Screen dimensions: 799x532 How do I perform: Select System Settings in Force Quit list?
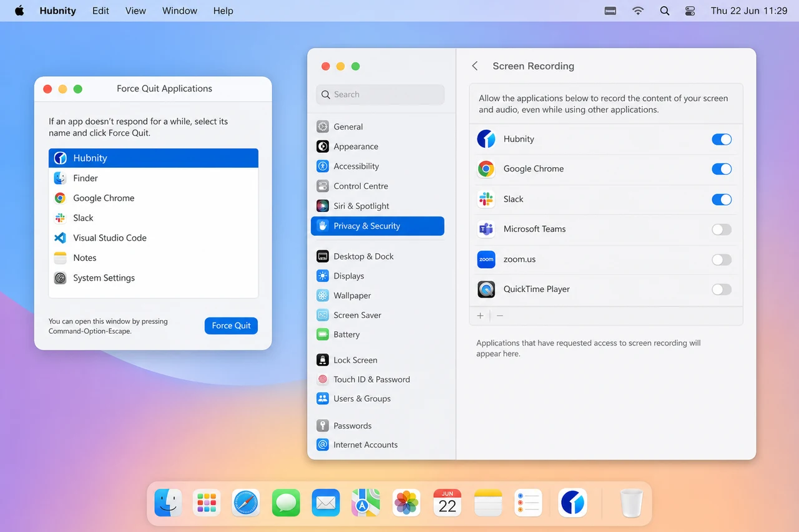pos(154,278)
